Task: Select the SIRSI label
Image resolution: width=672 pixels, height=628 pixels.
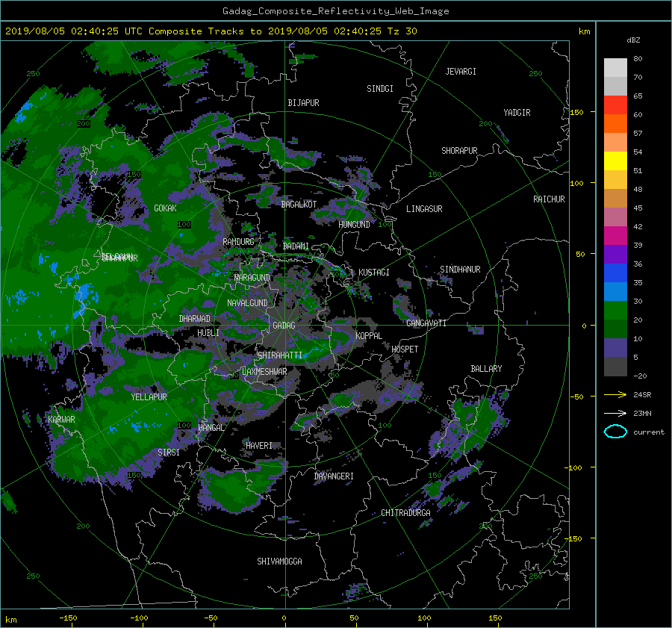Action: [x=169, y=453]
